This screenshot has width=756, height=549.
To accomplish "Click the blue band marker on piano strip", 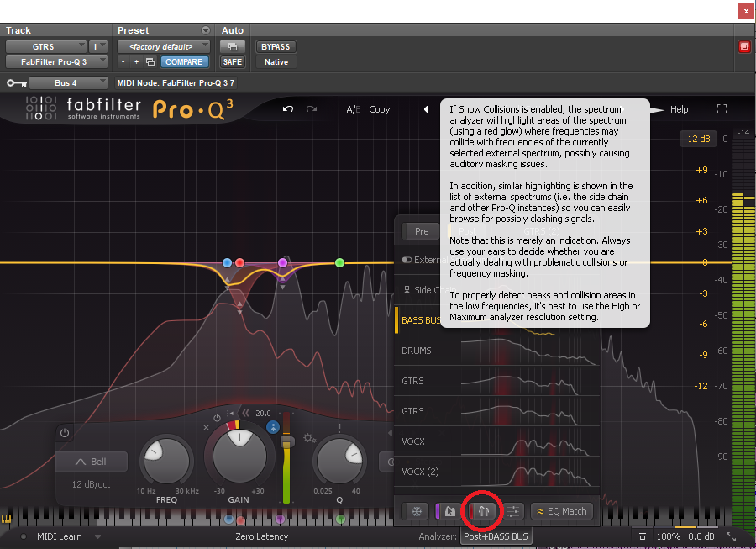I will [229, 520].
